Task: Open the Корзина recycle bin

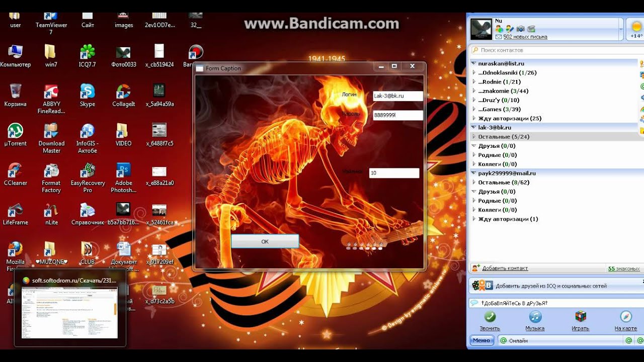Action: pyautogui.click(x=16, y=95)
